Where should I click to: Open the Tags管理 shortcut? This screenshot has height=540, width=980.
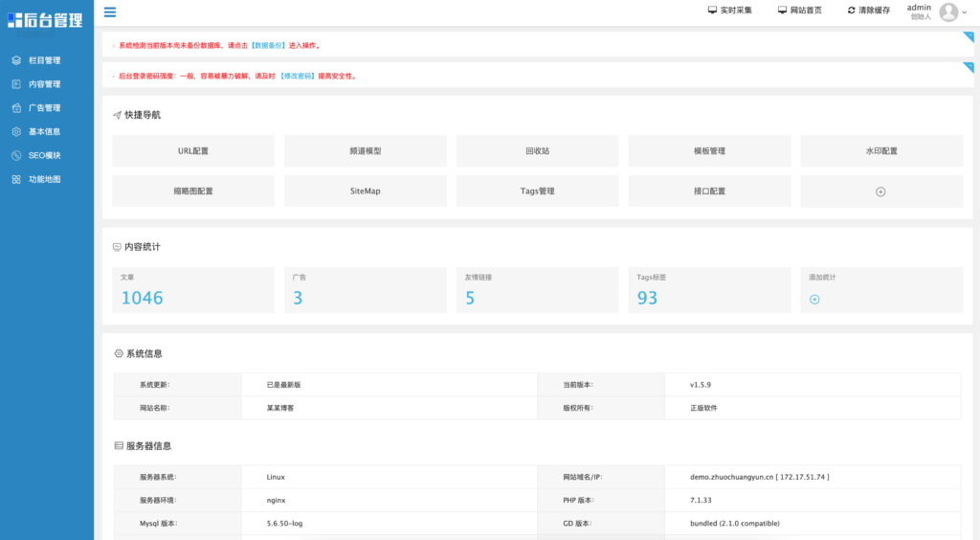(x=538, y=191)
